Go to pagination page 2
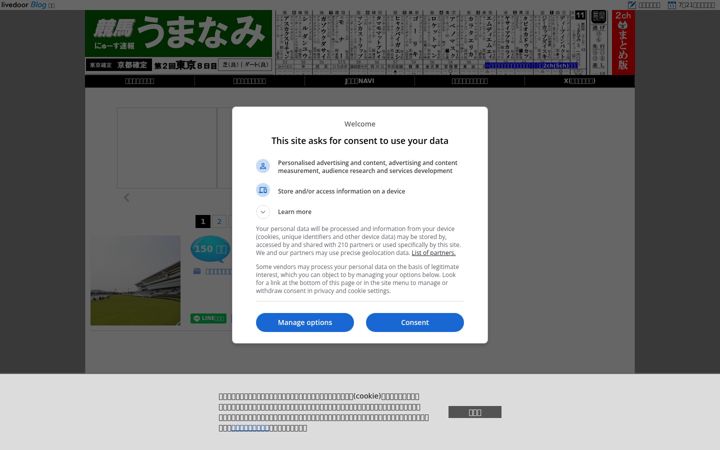Screen dimensions: 720x450 (x=219, y=221)
